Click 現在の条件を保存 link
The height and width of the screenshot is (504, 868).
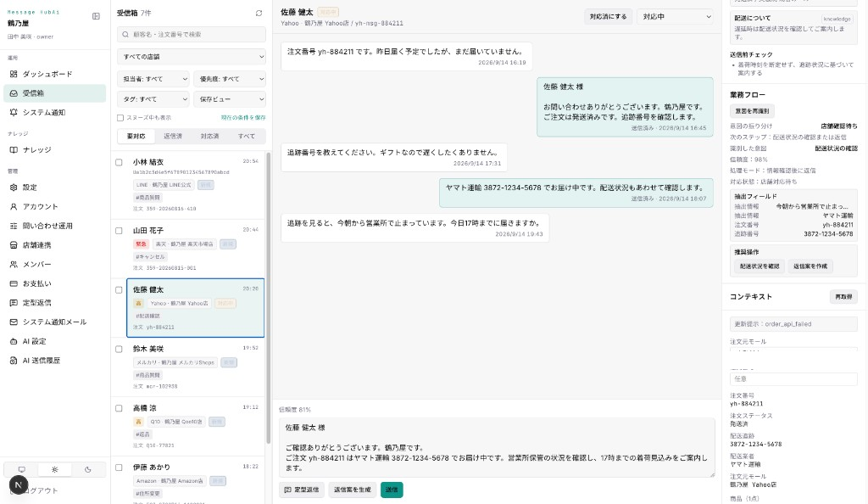[x=243, y=117]
